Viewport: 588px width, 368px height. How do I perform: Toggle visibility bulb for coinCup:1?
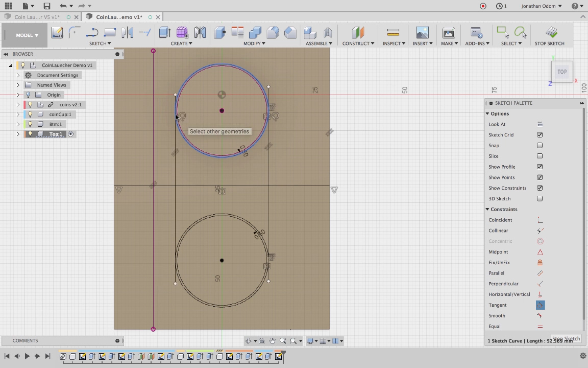[x=30, y=114]
